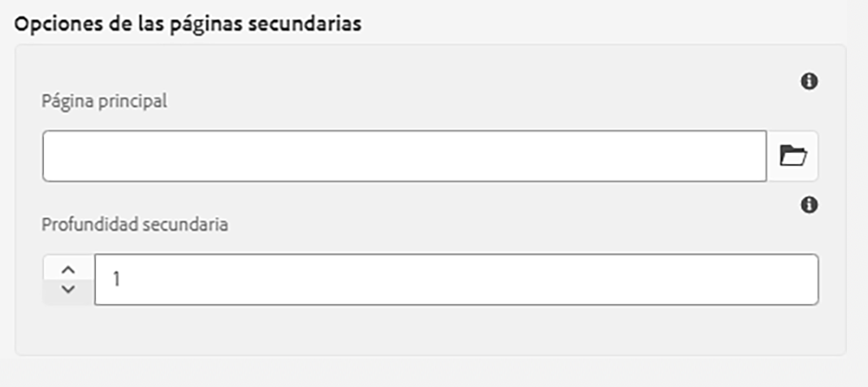
Task: Click the info icon above Profundidad secundaria field
Action: [x=809, y=206]
